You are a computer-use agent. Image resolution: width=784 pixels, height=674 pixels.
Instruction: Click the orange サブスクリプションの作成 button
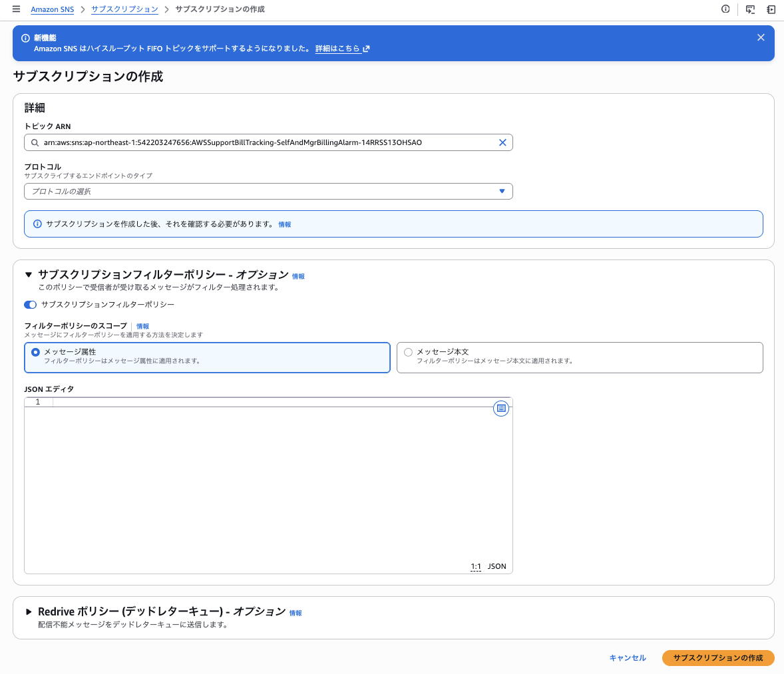point(718,657)
